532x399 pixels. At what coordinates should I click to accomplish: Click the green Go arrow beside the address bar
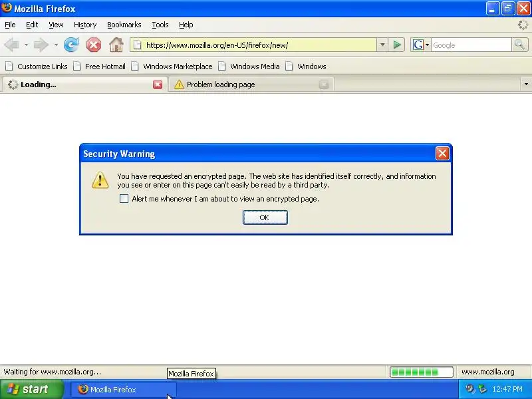[397, 45]
